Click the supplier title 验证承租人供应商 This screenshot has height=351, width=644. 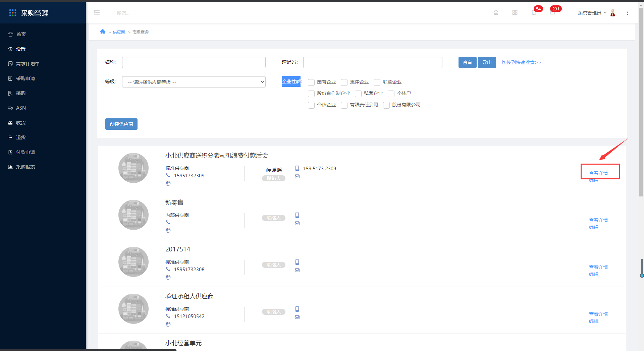(190, 296)
